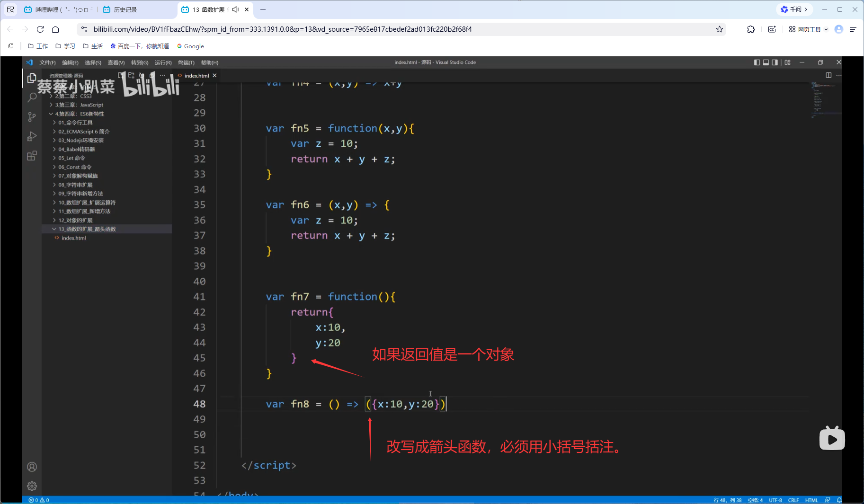864x504 pixels.
Task: Open index.html in the file tree
Action: [x=107, y=238]
